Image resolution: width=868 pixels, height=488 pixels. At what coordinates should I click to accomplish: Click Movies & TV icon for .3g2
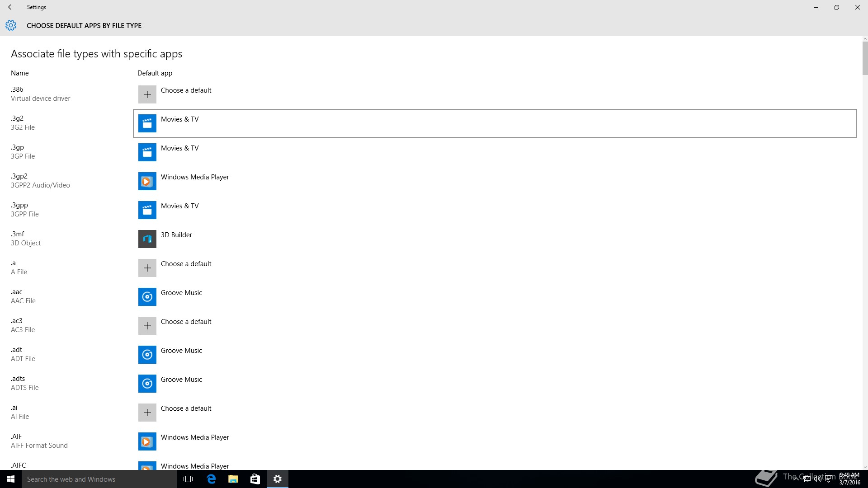click(147, 123)
